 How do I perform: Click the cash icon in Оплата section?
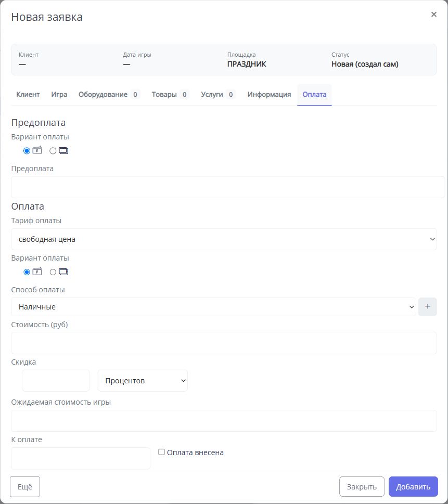click(37, 272)
